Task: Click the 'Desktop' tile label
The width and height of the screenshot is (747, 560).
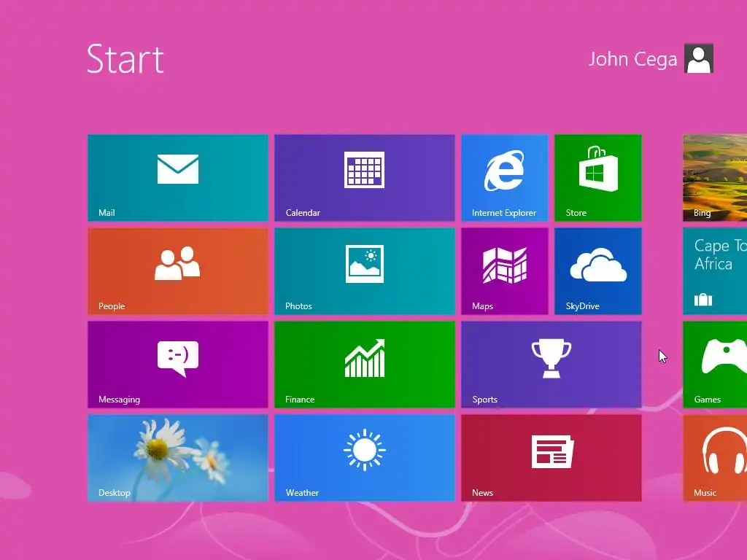Action: (x=115, y=493)
